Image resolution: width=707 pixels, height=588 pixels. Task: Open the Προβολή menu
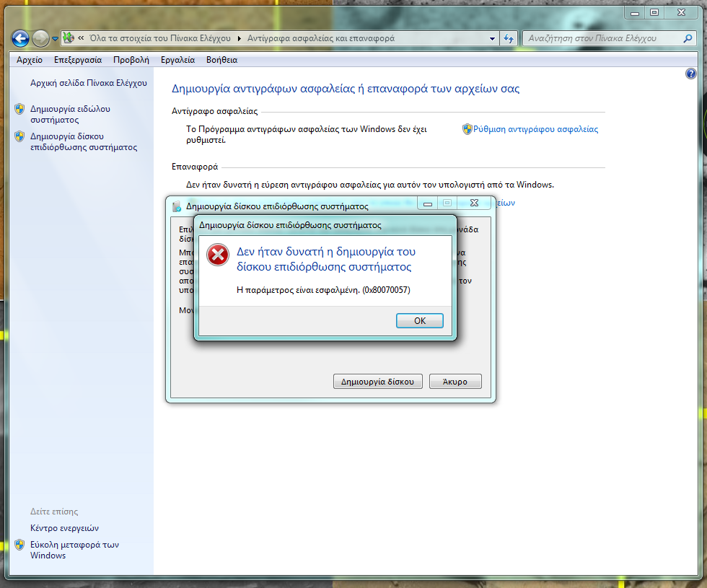click(131, 60)
